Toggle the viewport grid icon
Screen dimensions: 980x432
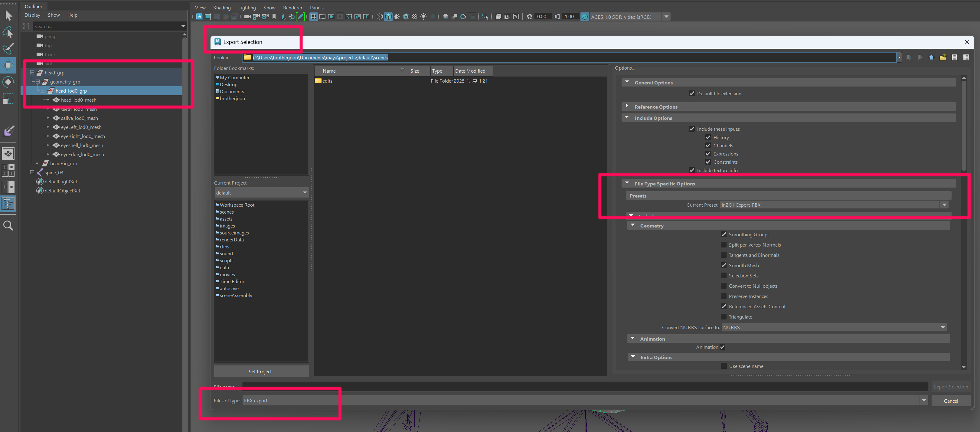pos(313,17)
